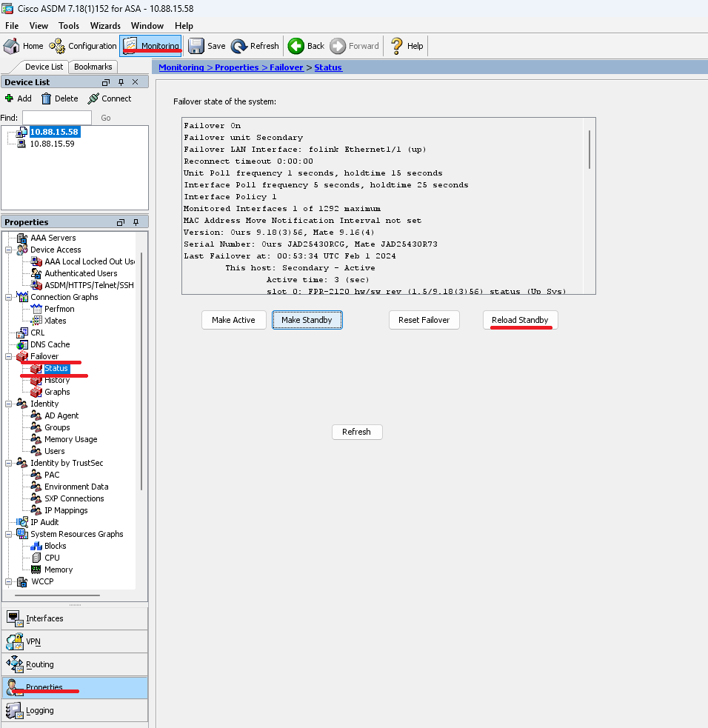Follow the Monitoring > Properties > Failover breadcrumb link
This screenshot has height=728, width=708.
click(x=231, y=67)
